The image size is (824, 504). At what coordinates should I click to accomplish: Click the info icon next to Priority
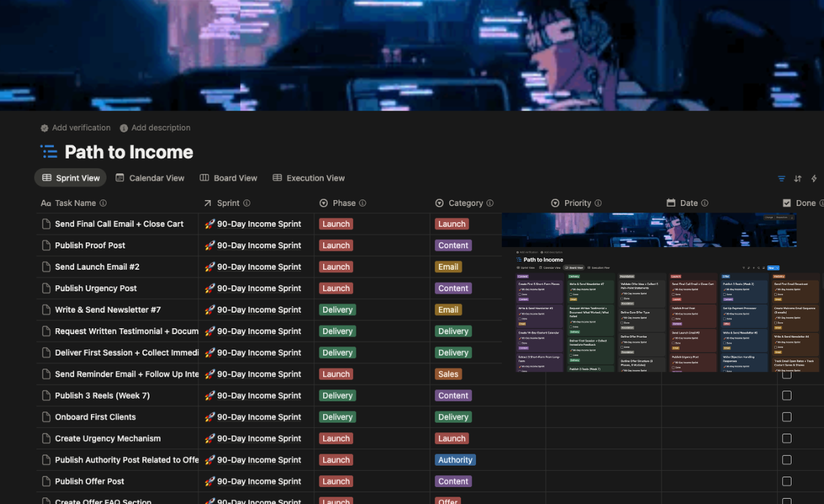pos(598,203)
